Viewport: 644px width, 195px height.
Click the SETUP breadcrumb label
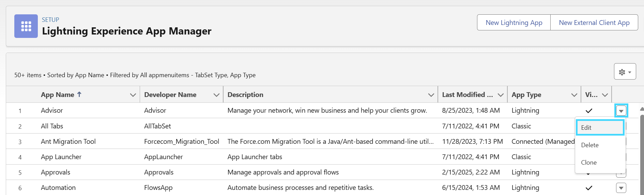(x=50, y=19)
